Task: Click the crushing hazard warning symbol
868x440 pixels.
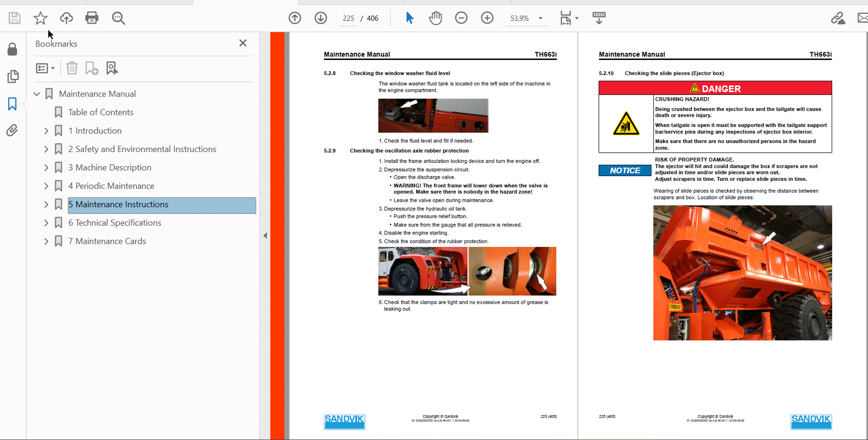Action: click(626, 124)
